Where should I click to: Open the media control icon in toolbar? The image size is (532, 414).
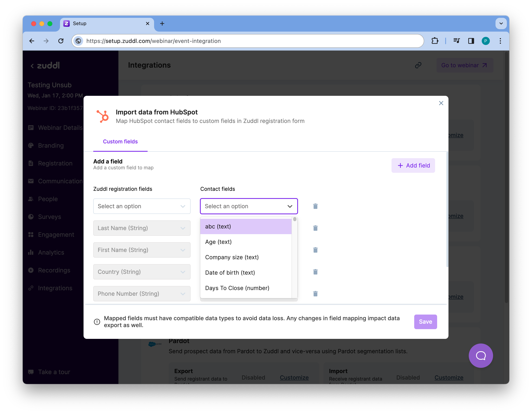pos(457,41)
